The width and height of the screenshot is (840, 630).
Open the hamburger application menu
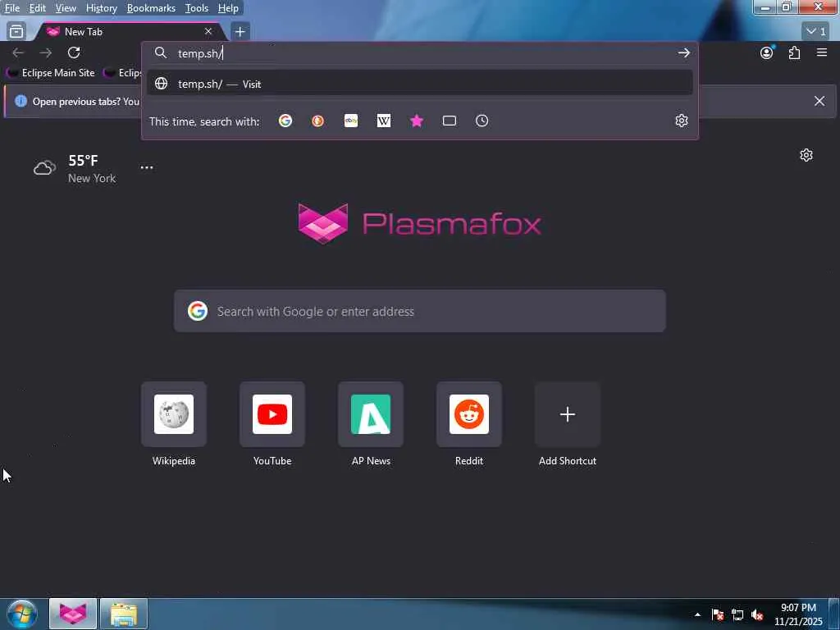[822, 52]
